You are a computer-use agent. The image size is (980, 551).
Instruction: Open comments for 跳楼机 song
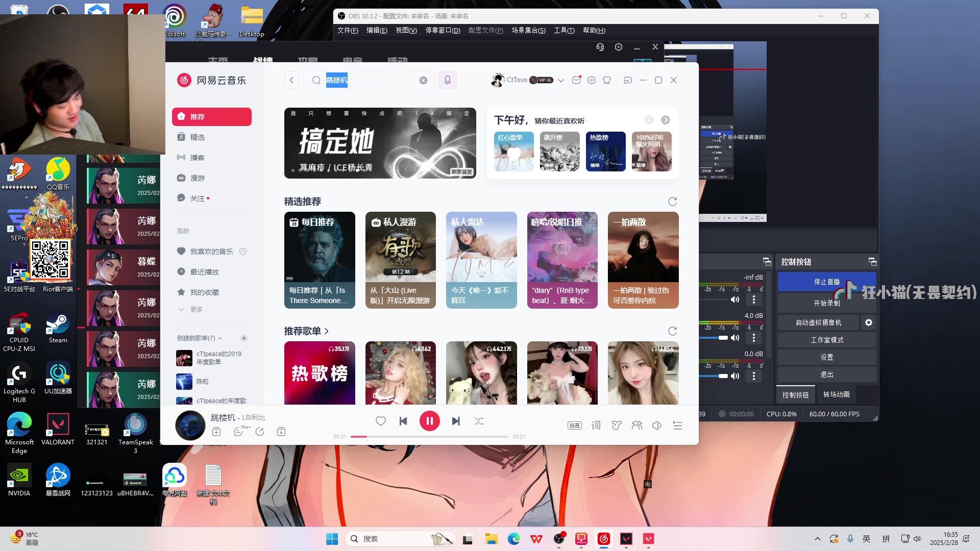[x=238, y=432]
